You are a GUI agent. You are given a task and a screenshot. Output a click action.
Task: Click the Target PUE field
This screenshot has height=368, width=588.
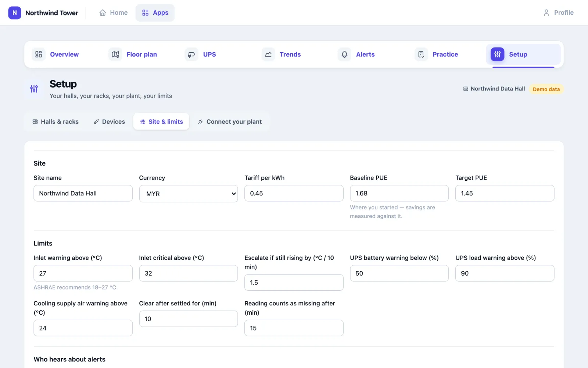pos(505,193)
